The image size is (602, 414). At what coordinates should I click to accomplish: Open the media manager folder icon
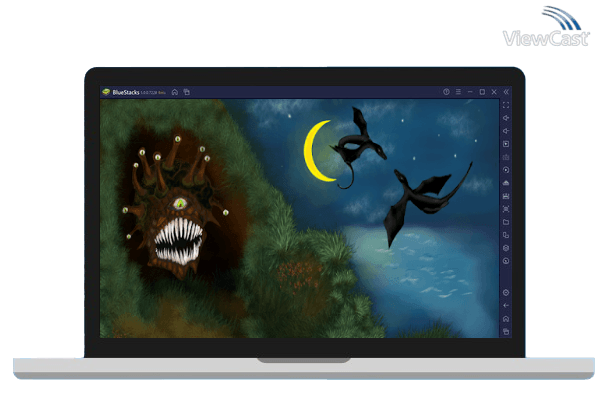coord(506,222)
